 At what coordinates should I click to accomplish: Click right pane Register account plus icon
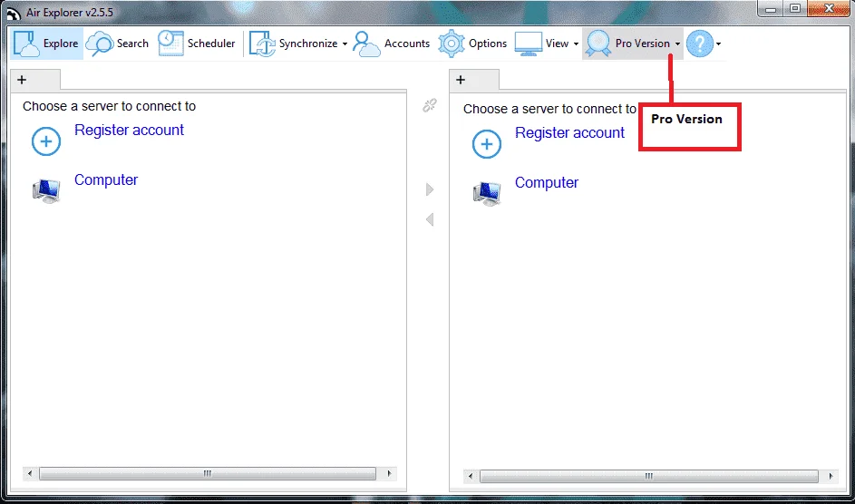point(487,144)
